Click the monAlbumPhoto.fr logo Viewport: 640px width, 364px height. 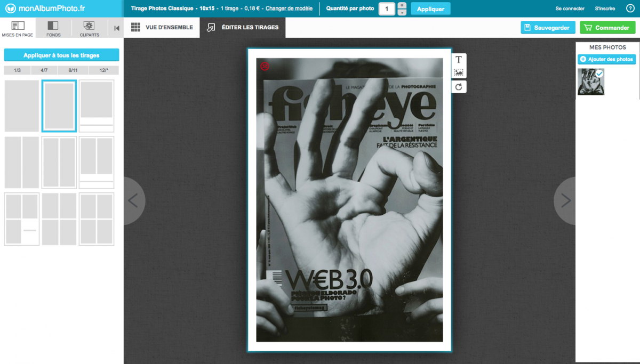(45, 9)
